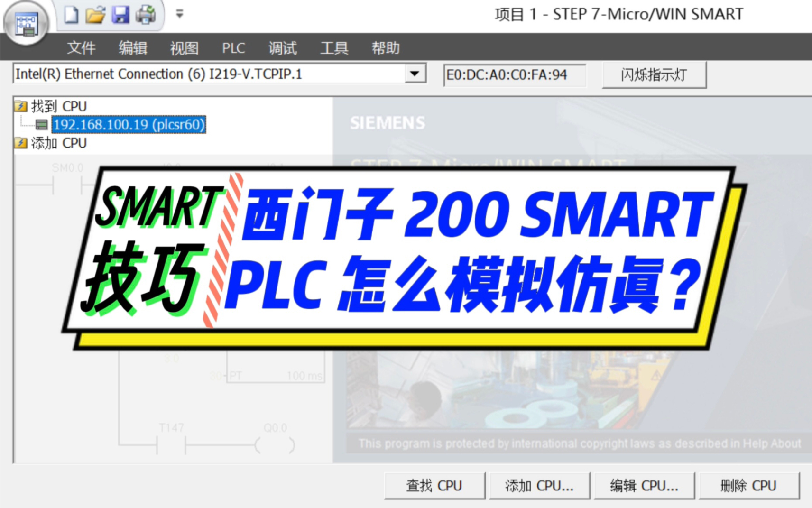Open the Ethernet interface selection dropdown
The image size is (812, 508).
[415, 74]
